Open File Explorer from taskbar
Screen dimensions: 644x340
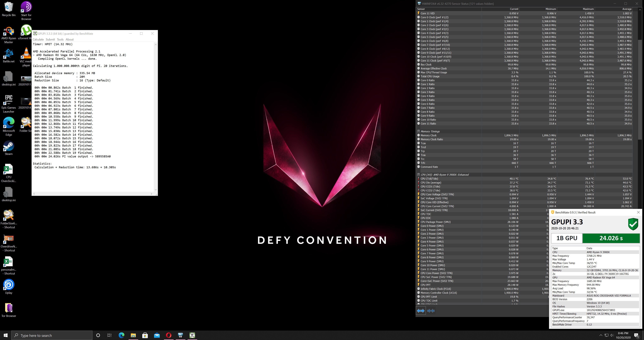coord(133,335)
